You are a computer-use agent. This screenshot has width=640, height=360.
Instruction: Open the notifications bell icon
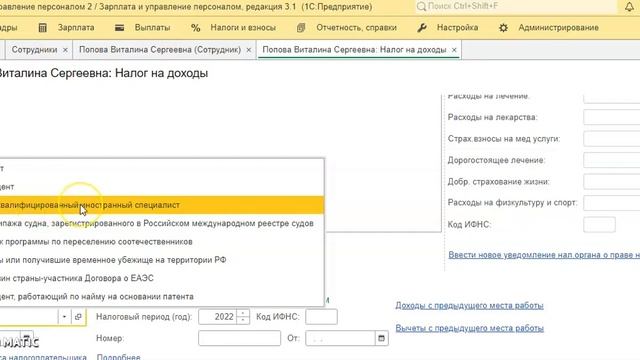(x=629, y=7)
